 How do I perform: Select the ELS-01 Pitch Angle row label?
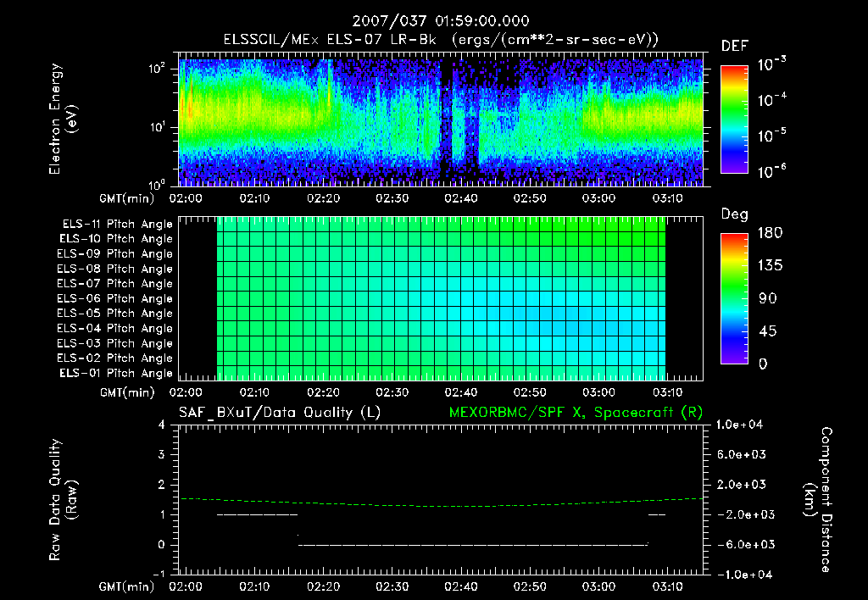pyautogui.click(x=116, y=373)
